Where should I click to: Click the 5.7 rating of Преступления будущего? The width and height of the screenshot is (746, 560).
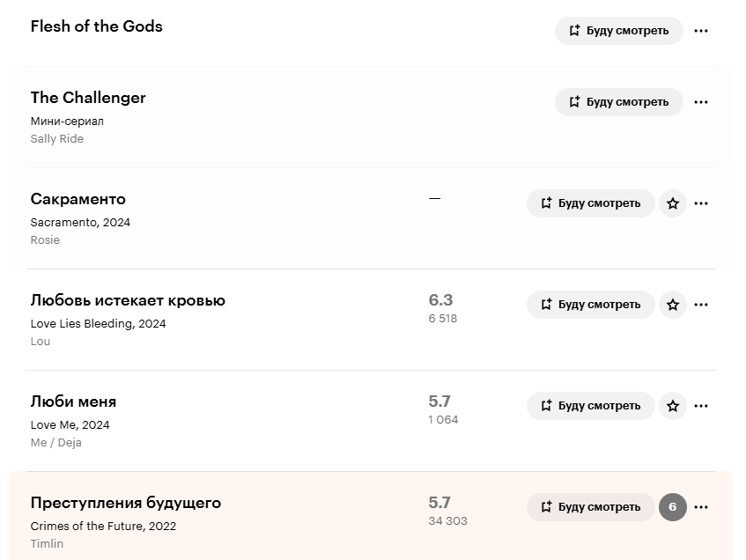click(x=439, y=503)
